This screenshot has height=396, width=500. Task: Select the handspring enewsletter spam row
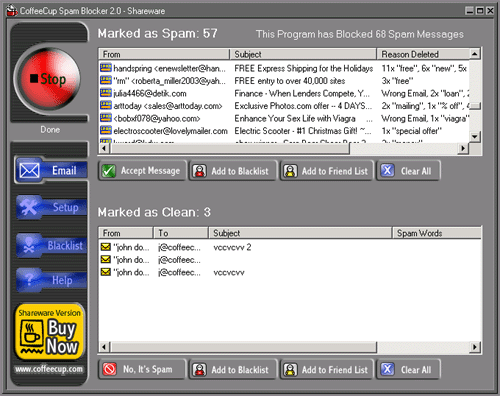[284, 68]
